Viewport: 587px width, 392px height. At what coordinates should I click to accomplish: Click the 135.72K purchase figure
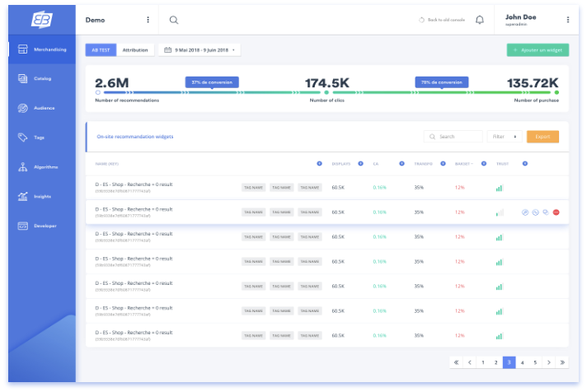click(533, 82)
